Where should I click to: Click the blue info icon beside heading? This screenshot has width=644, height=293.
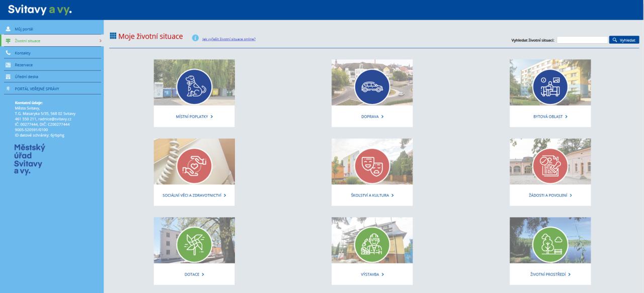(195, 39)
